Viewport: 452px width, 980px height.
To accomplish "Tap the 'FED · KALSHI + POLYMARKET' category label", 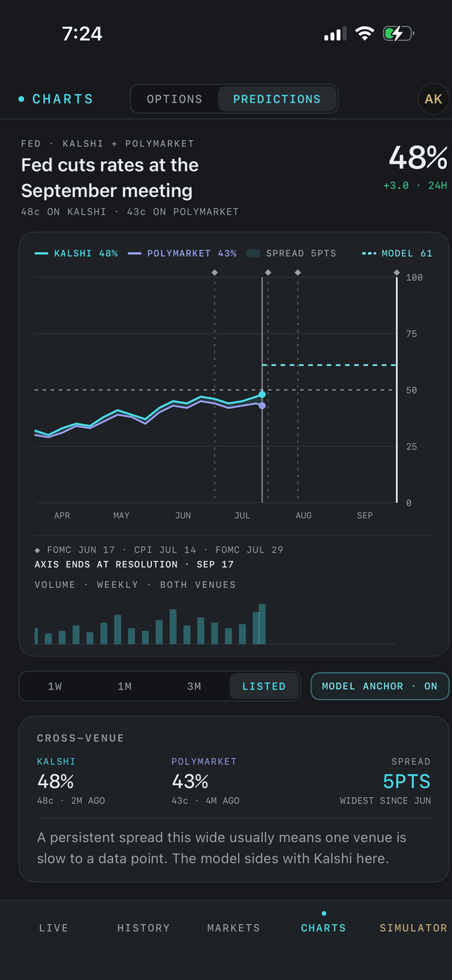I will click(x=107, y=143).
